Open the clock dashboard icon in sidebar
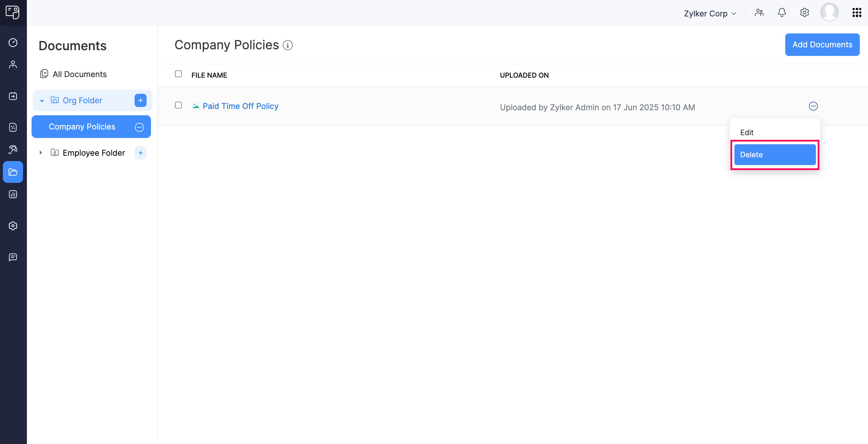The height and width of the screenshot is (444, 868). coord(13,42)
